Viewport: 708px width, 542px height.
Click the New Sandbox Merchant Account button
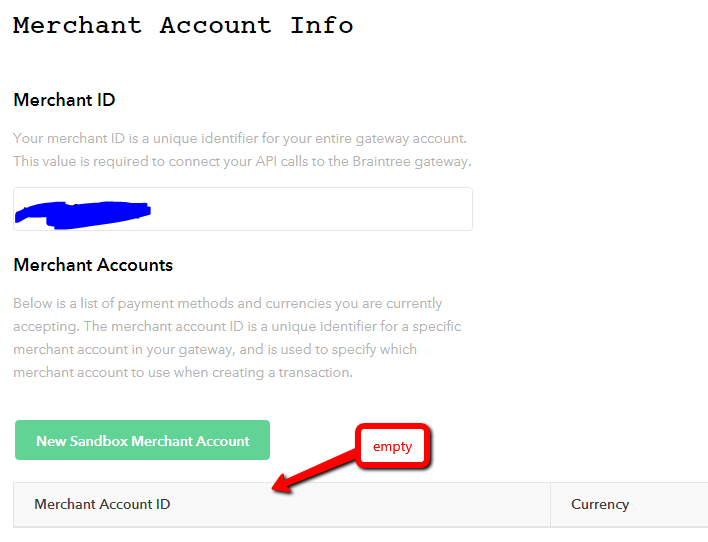pyautogui.click(x=142, y=440)
